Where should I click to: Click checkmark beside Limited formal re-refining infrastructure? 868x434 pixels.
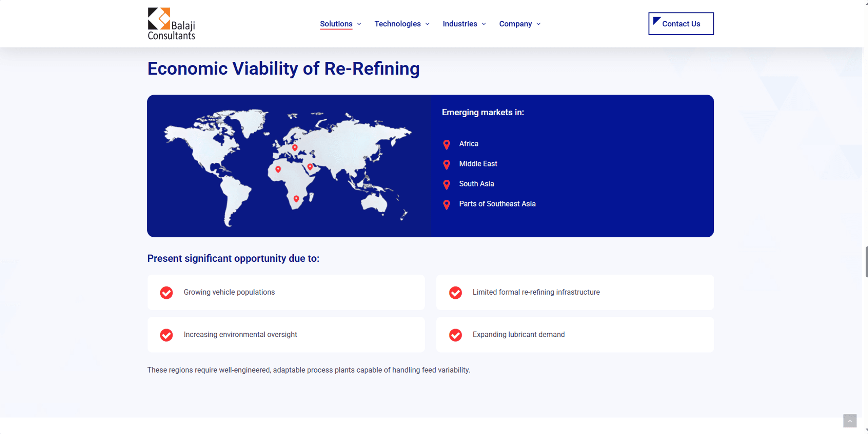click(455, 293)
